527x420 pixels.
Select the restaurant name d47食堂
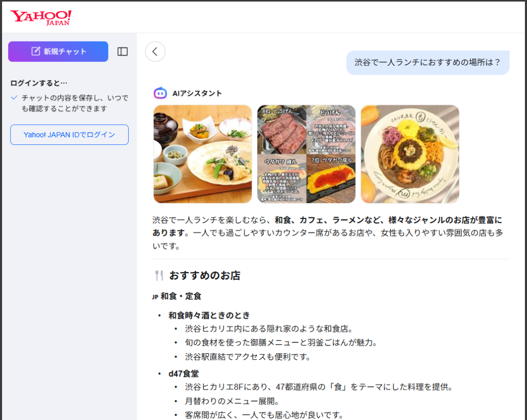pyautogui.click(x=184, y=374)
